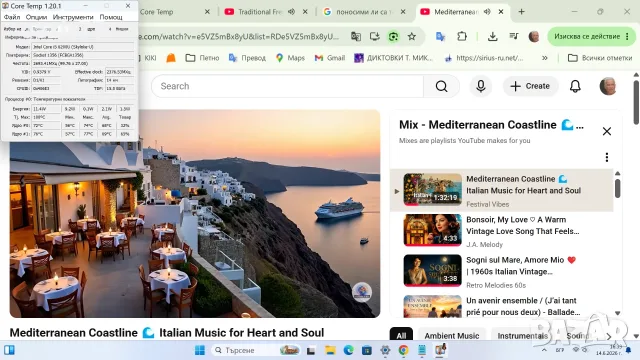Select the Ambient Music filter chip
Viewport: 640px width, 360px height.
pyautogui.click(x=452, y=336)
